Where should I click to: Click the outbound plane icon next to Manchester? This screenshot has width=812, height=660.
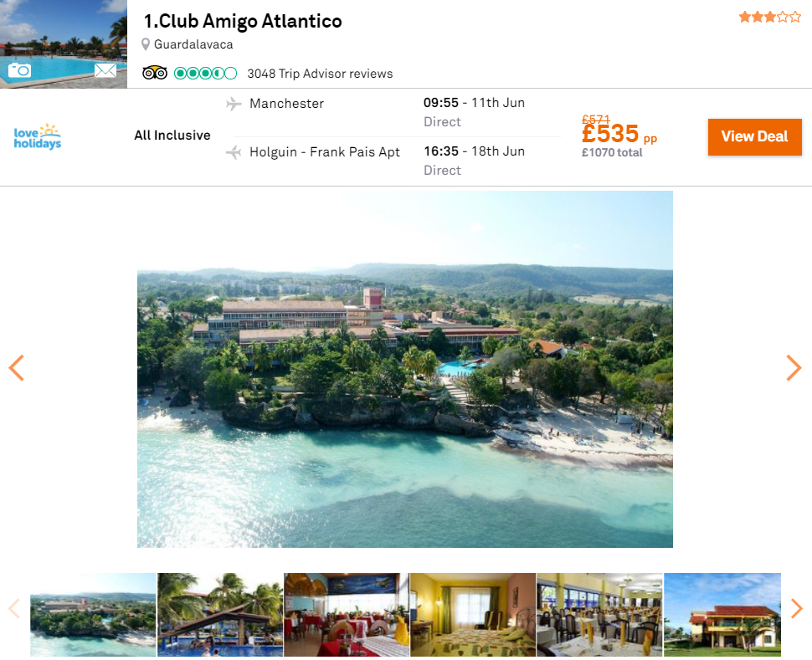coord(234,104)
